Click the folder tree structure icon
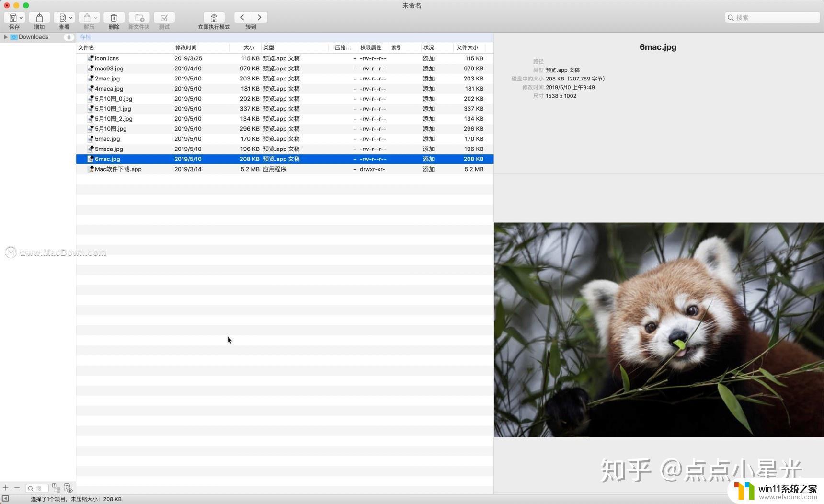Image resolution: width=824 pixels, height=504 pixels. click(56, 488)
